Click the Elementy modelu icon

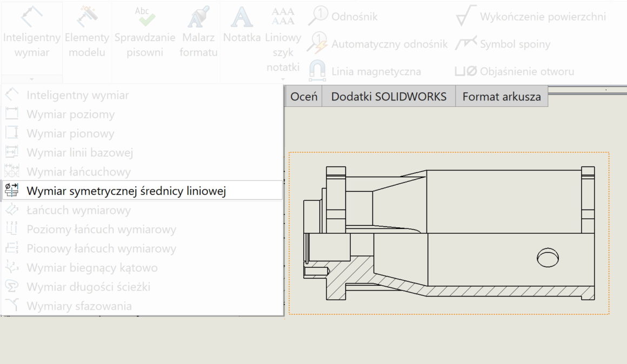click(x=86, y=30)
